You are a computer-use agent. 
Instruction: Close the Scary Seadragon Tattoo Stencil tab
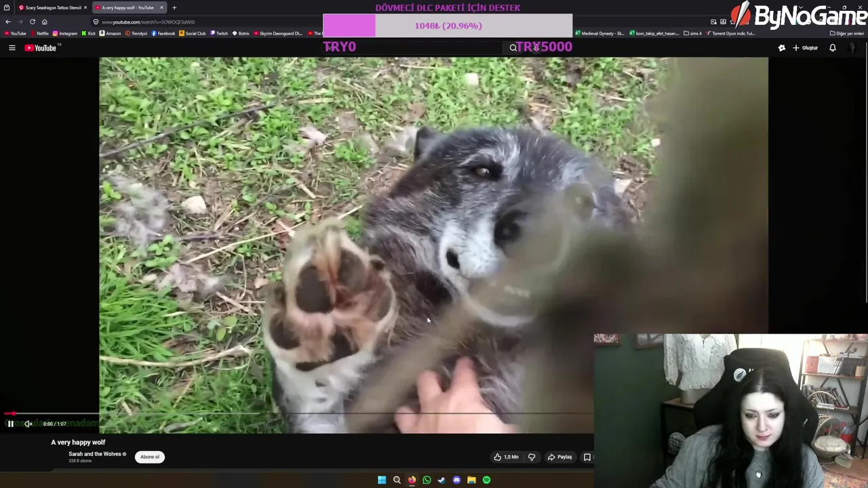(x=85, y=7)
